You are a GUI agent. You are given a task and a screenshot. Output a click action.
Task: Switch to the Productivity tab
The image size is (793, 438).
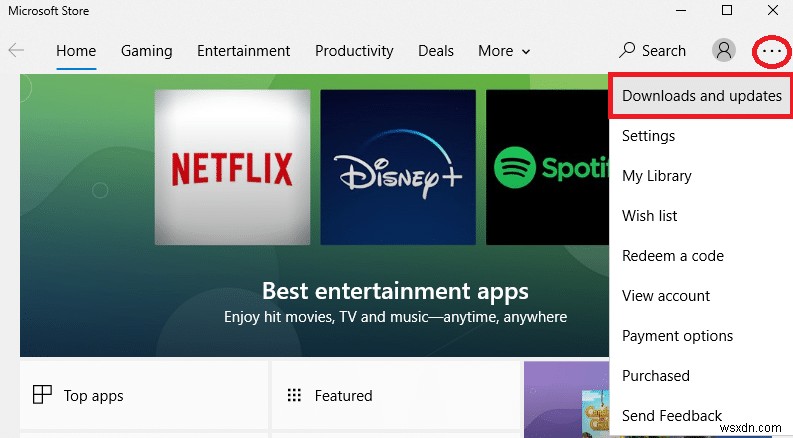pyautogui.click(x=354, y=51)
